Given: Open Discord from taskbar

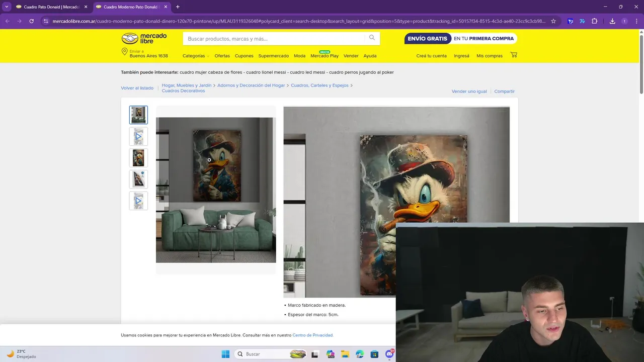Looking at the screenshot, I should pyautogui.click(x=389, y=354).
